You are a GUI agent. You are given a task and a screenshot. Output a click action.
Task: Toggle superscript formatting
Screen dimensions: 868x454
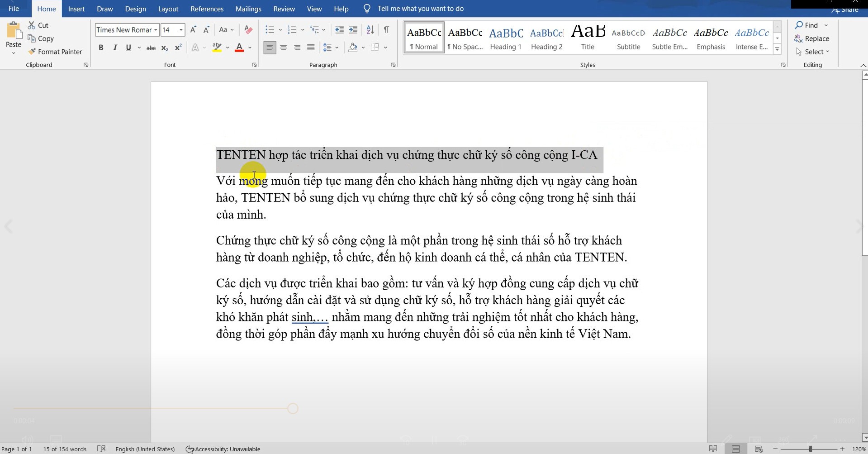click(178, 48)
